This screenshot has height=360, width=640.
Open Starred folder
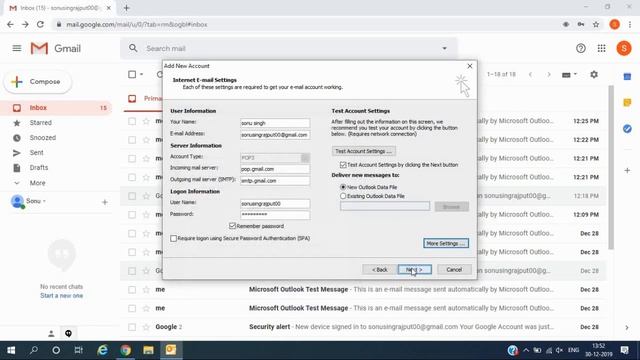coord(56,123)
